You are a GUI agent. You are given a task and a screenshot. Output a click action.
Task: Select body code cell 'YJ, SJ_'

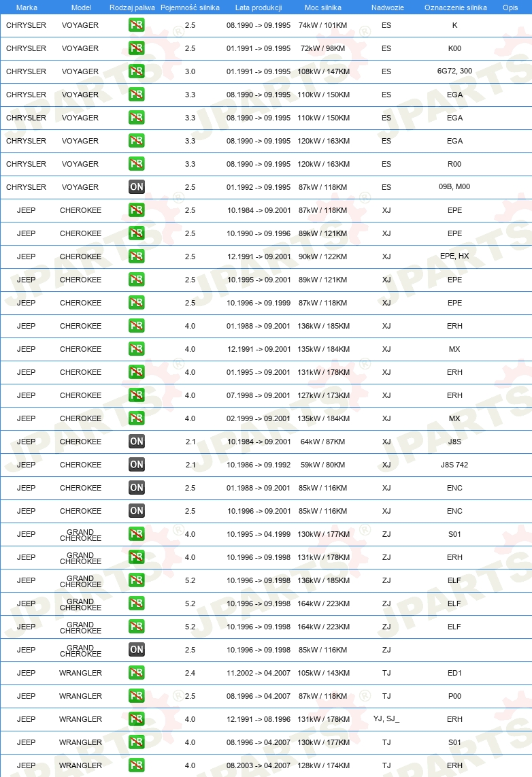(x=386, y=719)
